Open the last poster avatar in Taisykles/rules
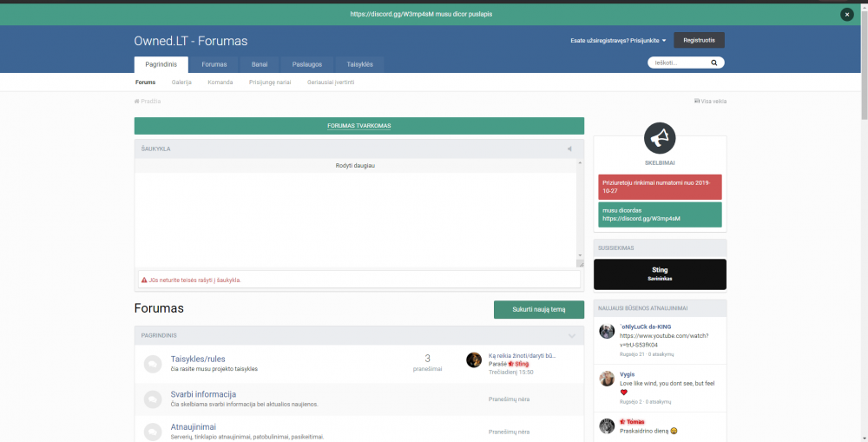868x442 pixels. coord(474,360)
